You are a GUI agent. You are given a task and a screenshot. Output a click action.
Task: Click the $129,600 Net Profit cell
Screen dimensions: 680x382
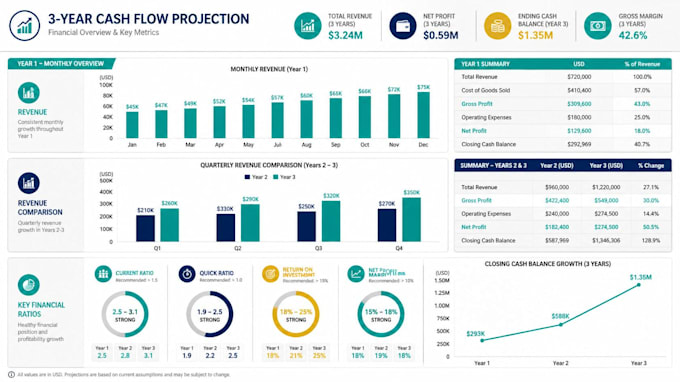click(579, 131)
